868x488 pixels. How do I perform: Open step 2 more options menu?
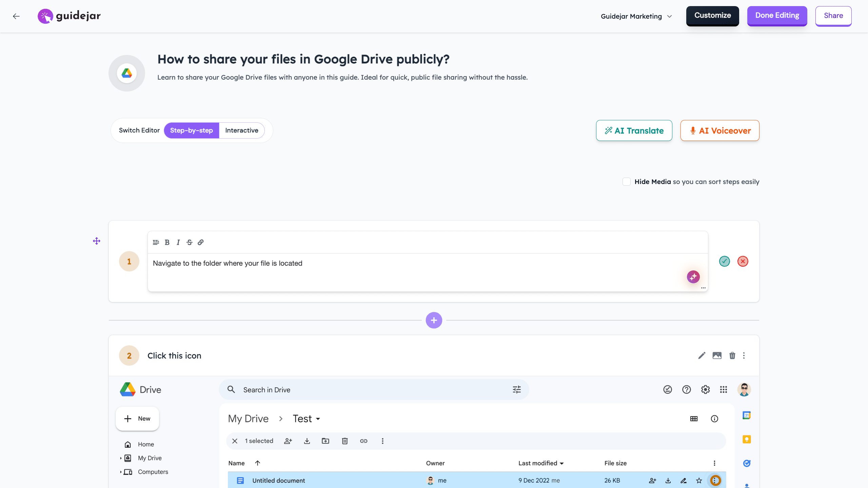tap(744, 355)
